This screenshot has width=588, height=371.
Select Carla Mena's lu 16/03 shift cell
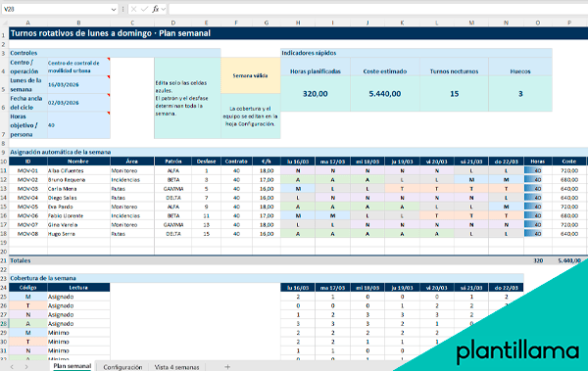click(x=298, y=189)
